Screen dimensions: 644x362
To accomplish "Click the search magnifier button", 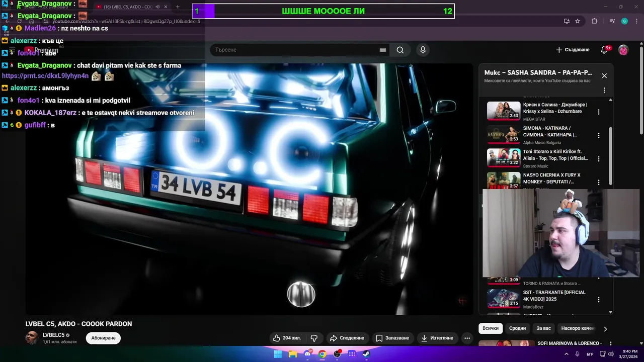I will coord(400,50).
